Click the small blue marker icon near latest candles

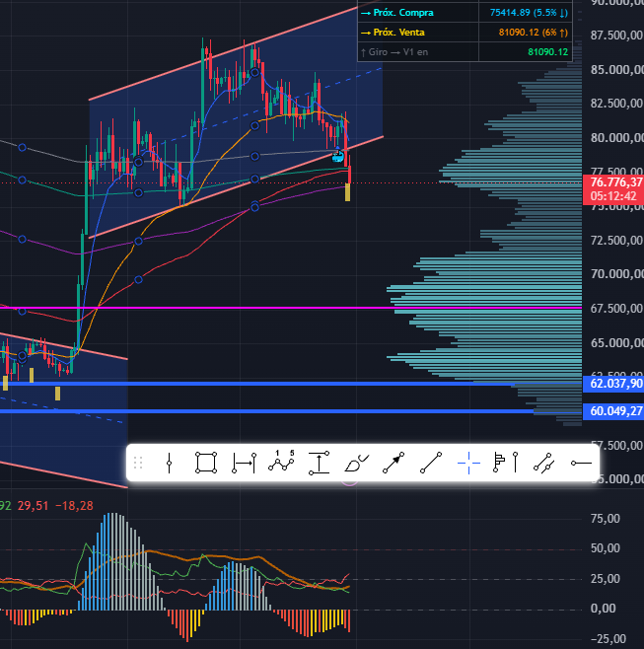[x=338, y=156]
